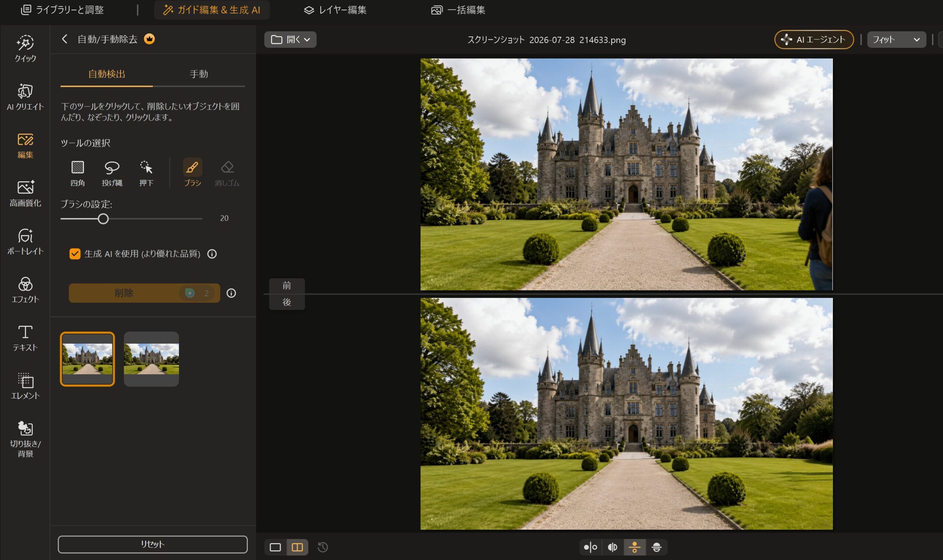943x560 pixels.
Task: Select the top-bottom mirrored compare view
Action: point(656,547)
